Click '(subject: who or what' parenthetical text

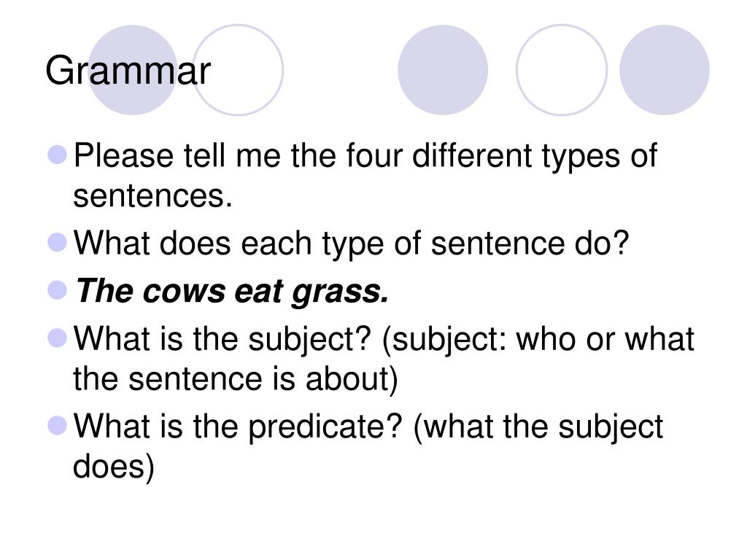click(x=538, y=340)
